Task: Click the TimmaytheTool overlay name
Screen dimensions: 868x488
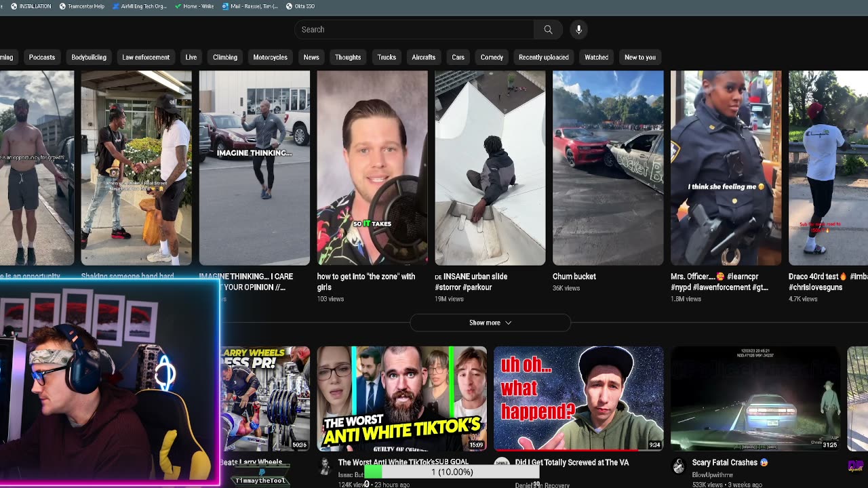Action: pos(259,481)
